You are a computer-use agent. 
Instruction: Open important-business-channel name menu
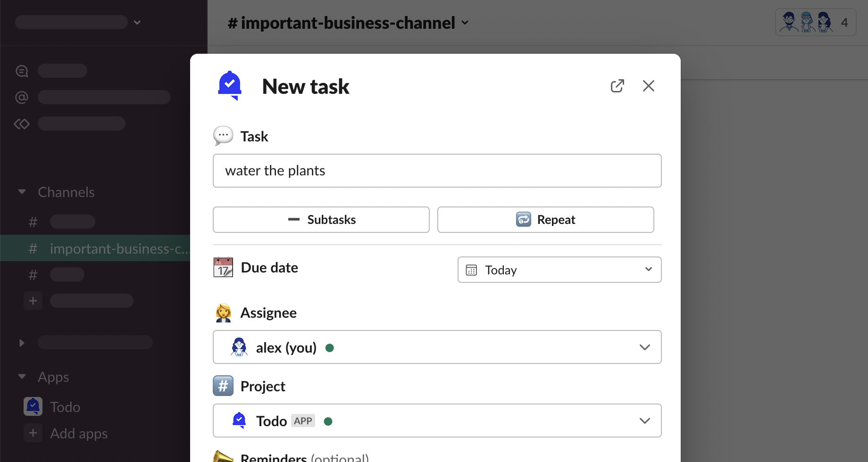(x=348, y=23)
